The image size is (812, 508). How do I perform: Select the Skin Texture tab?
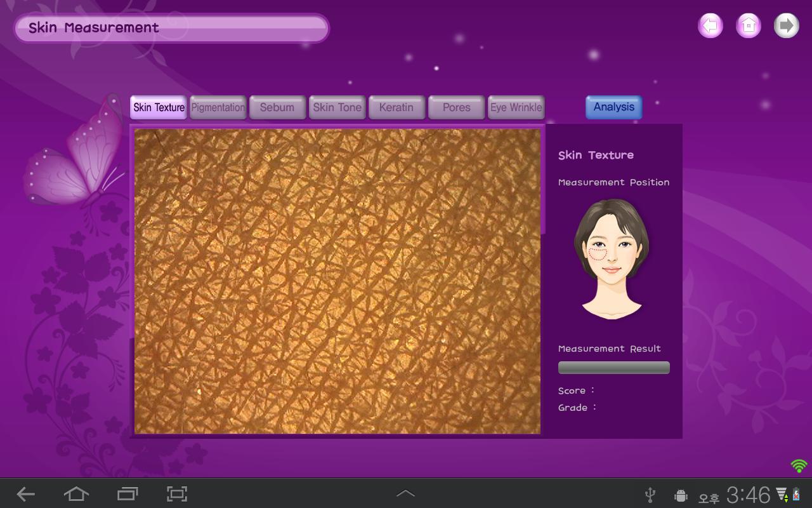click(159, 107)
